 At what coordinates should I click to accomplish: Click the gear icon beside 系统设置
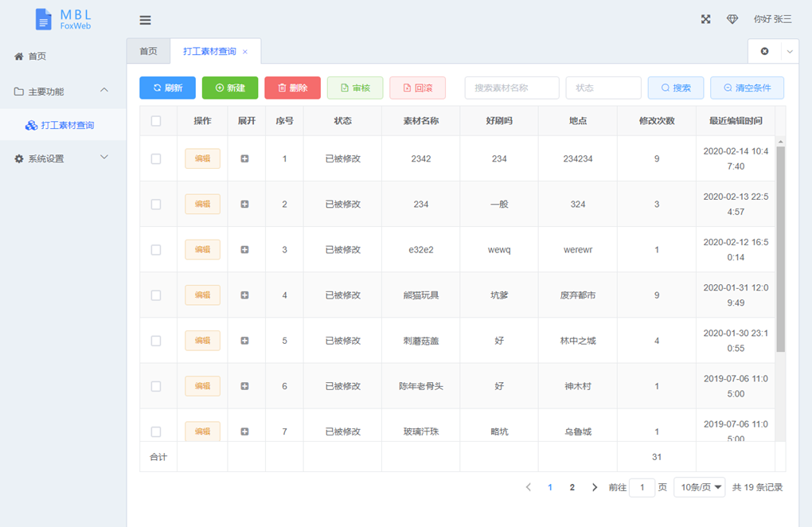pyautogui.click(x=18, y=159)
